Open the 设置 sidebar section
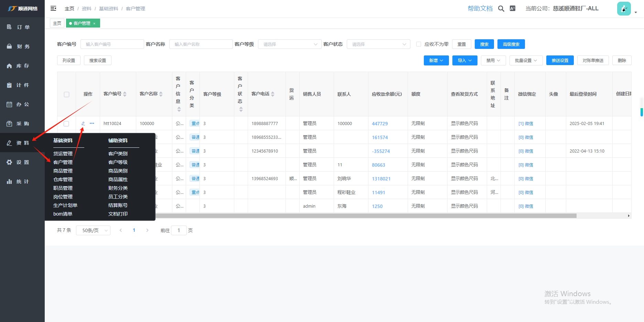This screenshot has height=322, width=644. (x=22, y=162)
